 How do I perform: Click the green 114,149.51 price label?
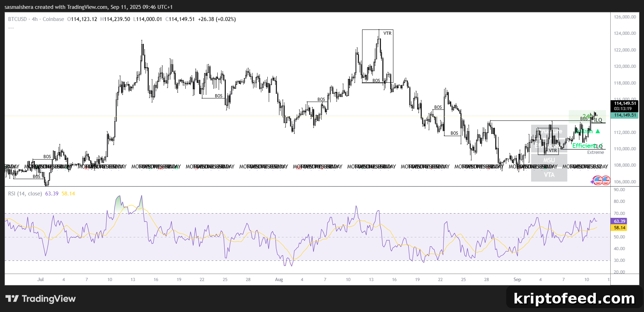624,115
